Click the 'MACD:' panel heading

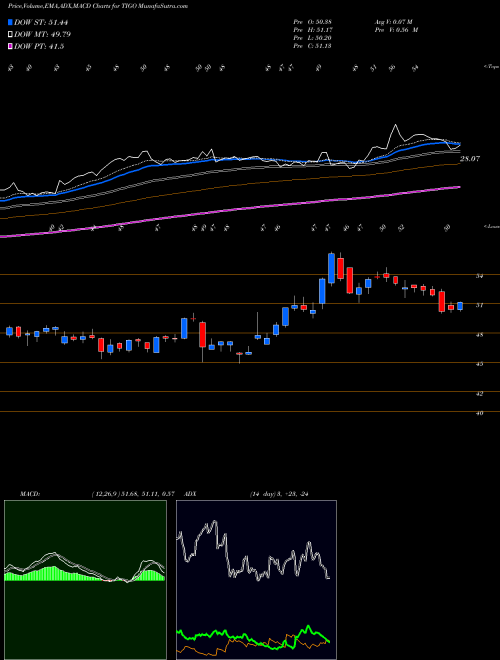(29, 494)
